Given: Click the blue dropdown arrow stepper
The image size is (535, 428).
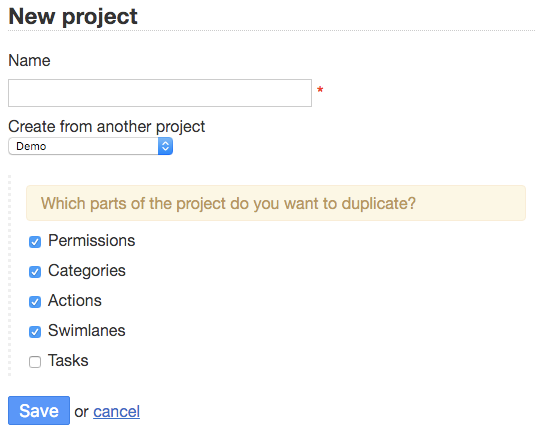Looking at the screenshot, I should click(x=165, y=146).
